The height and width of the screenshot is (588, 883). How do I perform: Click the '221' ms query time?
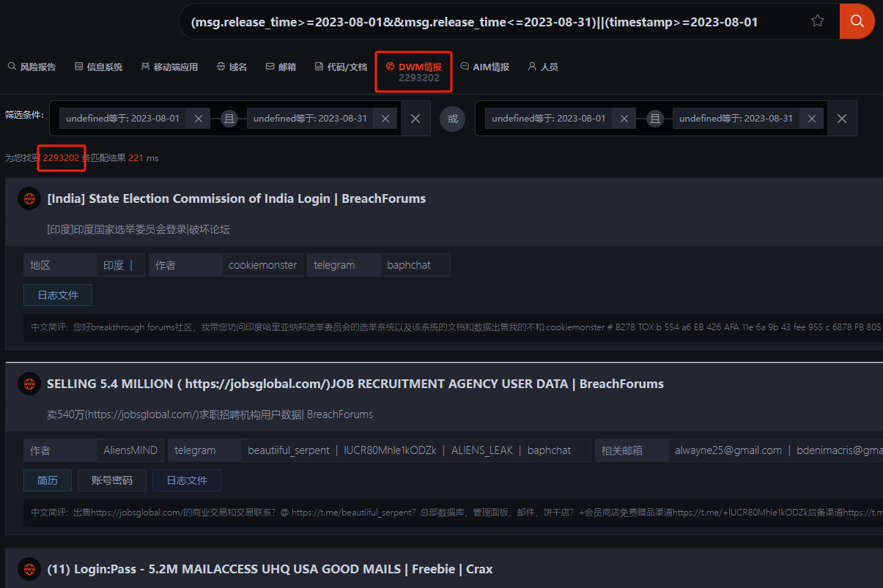[136, 157]
